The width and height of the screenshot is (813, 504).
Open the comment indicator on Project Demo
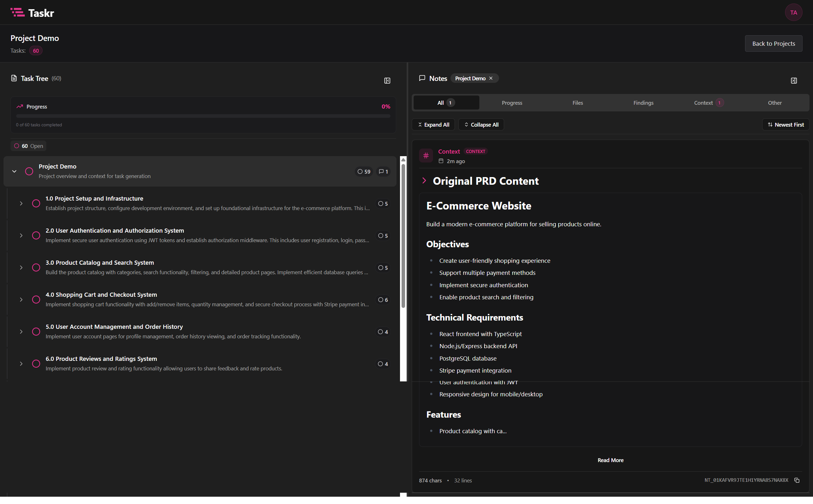(383, 171)
